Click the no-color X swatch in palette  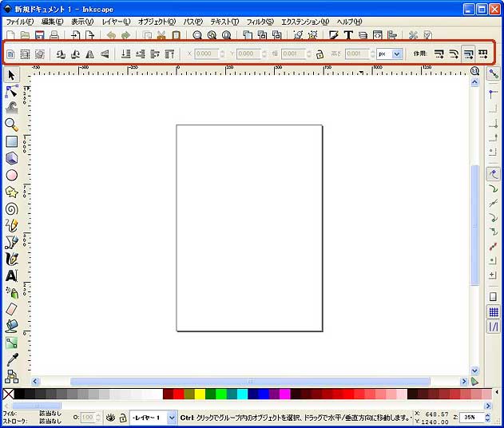point(8,394)
